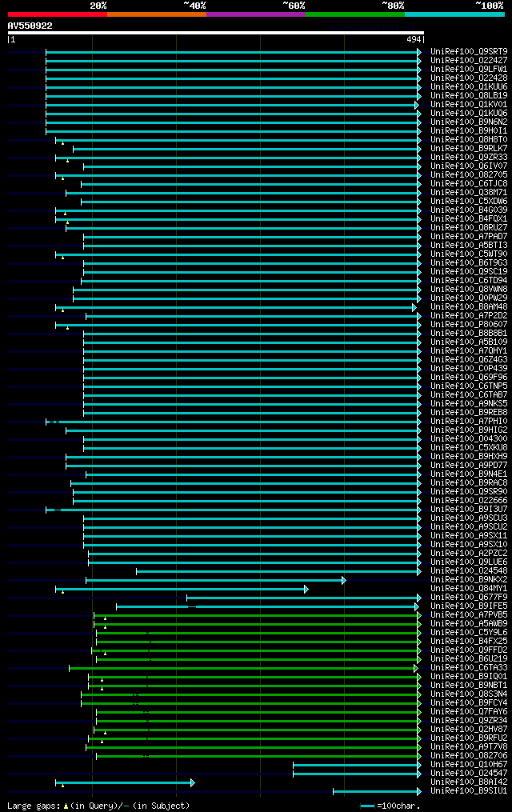Select hit label UniRef100_Q69F96
Viewport: 512px width, 812px height.
click(x=469, y=378)
